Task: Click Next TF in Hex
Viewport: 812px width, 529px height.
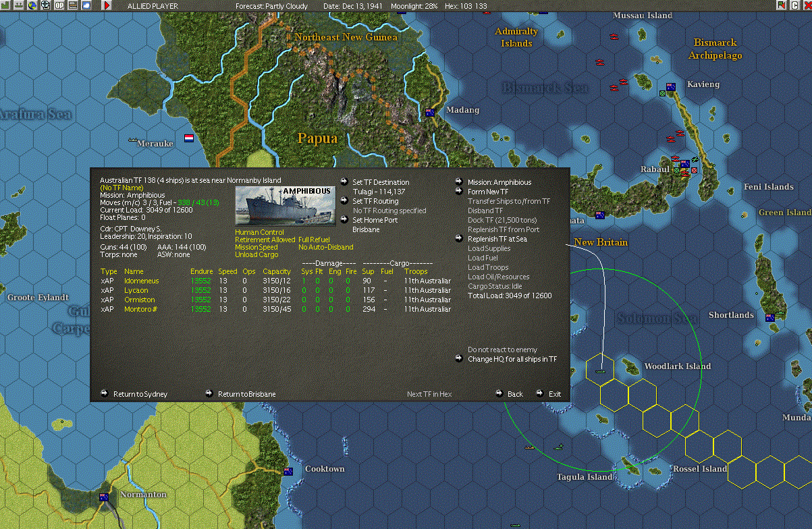Action: click(x=429, y=394)
